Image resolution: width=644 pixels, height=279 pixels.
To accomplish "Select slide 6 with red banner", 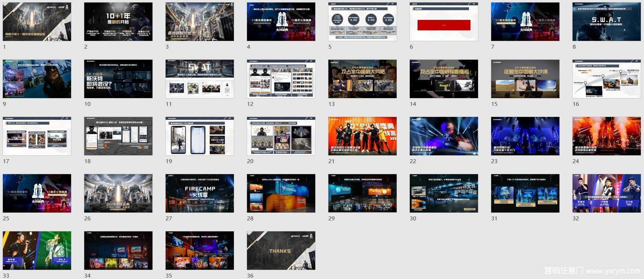I will [x=444, y=22].
